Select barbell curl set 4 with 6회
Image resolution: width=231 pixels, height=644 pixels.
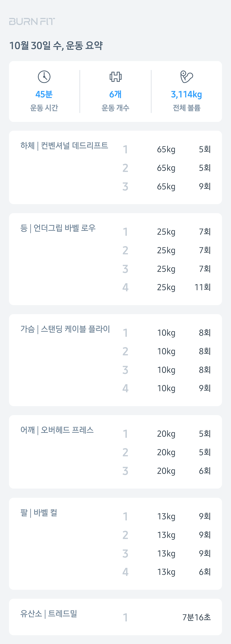point(167,572)
